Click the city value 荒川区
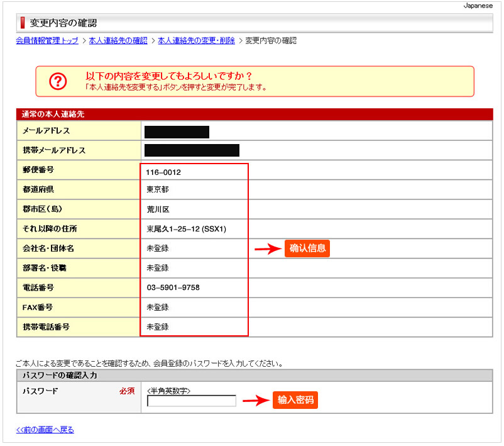The height and width of the screenshot is (446, 504). pos(157,209)
